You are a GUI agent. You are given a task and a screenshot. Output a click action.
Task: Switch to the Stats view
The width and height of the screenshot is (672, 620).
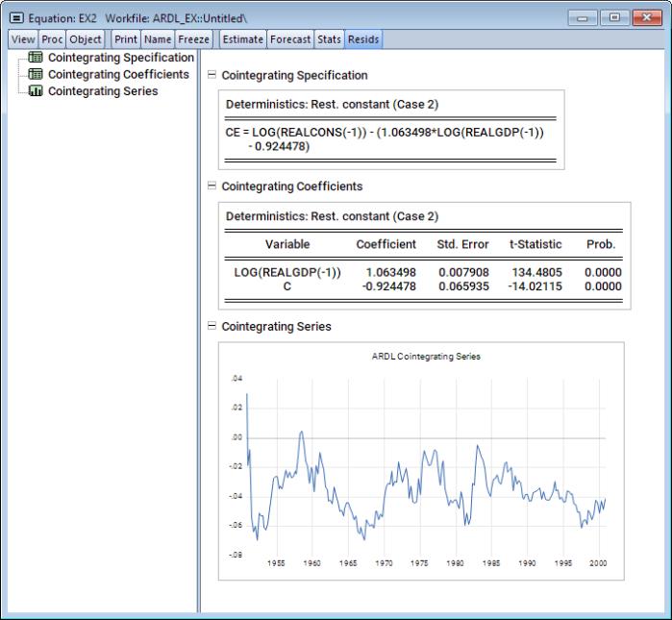click(330, 39)
